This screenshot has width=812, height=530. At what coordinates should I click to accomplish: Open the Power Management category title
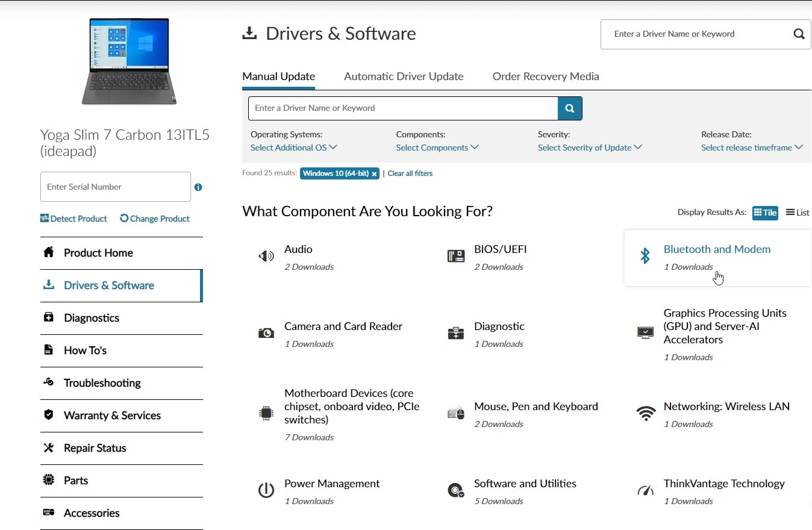(332, 484)
